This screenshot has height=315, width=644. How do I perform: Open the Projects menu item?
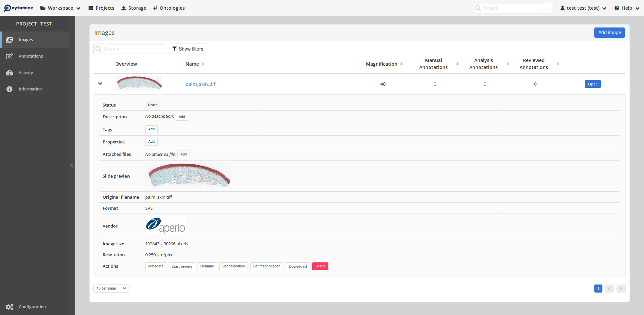pyautogui.click(x=101, y=8)
